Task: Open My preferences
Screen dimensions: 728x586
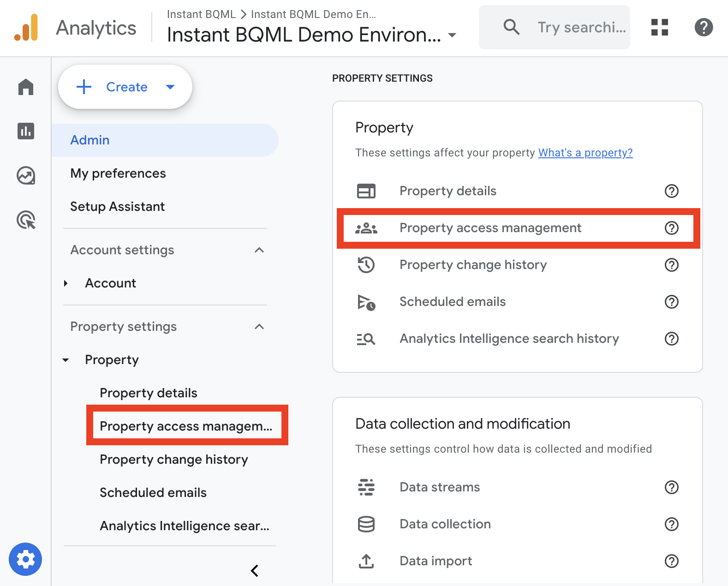Action: coord(118,173)
